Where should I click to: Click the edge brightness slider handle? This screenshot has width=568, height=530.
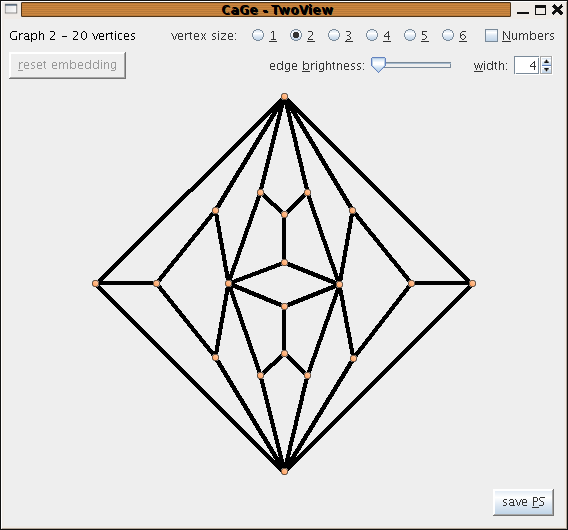[x=378, y=65]
